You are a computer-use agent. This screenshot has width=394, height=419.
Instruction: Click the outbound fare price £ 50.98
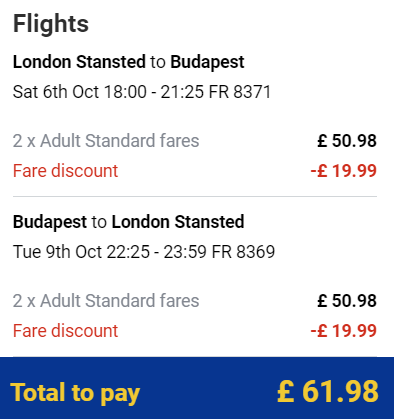[347, 141]
